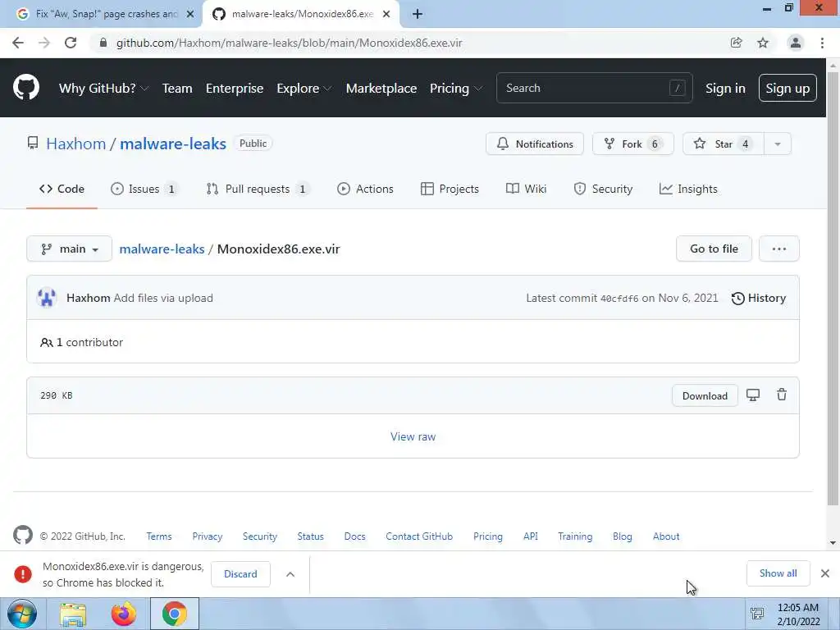Close the Aw Snap help tab
Viewport: 840px width, 630px height.
pos(190,14)
